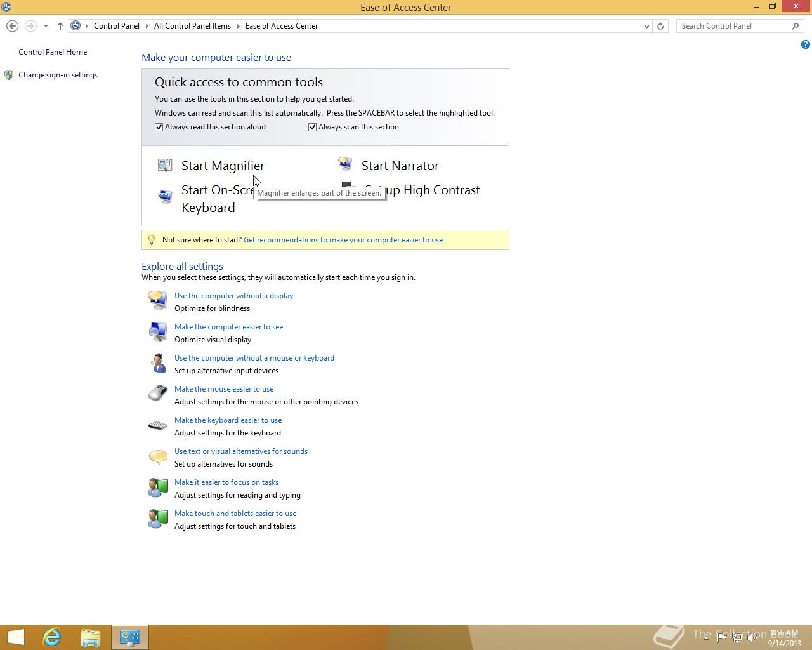Click the focus on tasks icon
This screenshot has height=650, width=812.
157,487
